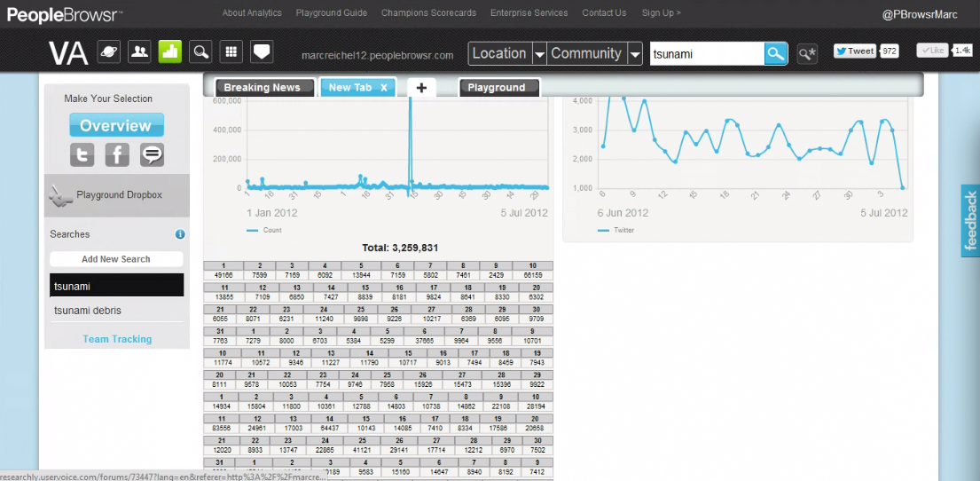Expand the Community dropdown arrow
This screenshot has width=980, height=481.
pos(634,54)
